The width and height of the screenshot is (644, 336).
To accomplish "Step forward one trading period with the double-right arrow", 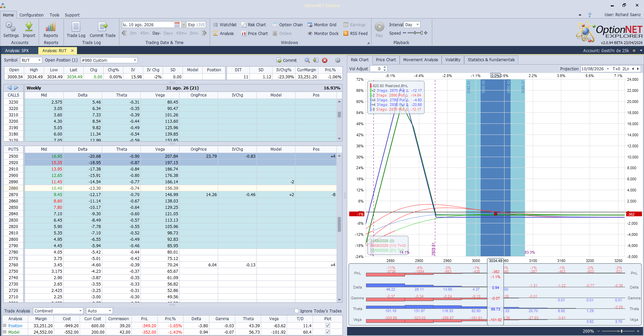I will (x=204, y=33).
